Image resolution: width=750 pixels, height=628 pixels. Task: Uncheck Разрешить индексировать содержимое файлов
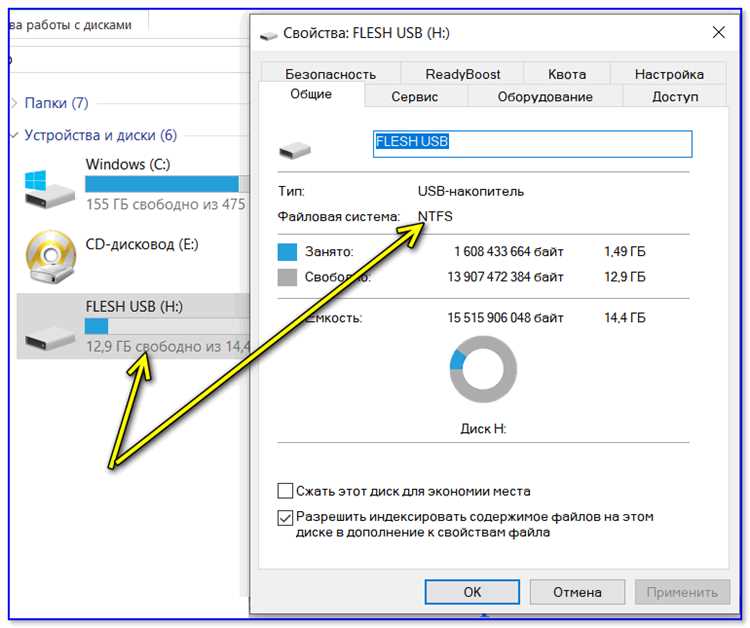285,518
